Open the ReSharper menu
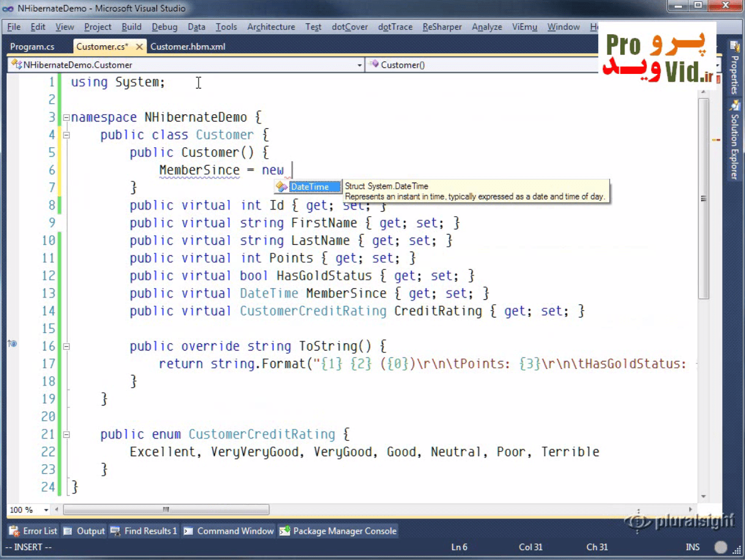The width and height of the screenshot is (745, 560). (x=442, y=27)
